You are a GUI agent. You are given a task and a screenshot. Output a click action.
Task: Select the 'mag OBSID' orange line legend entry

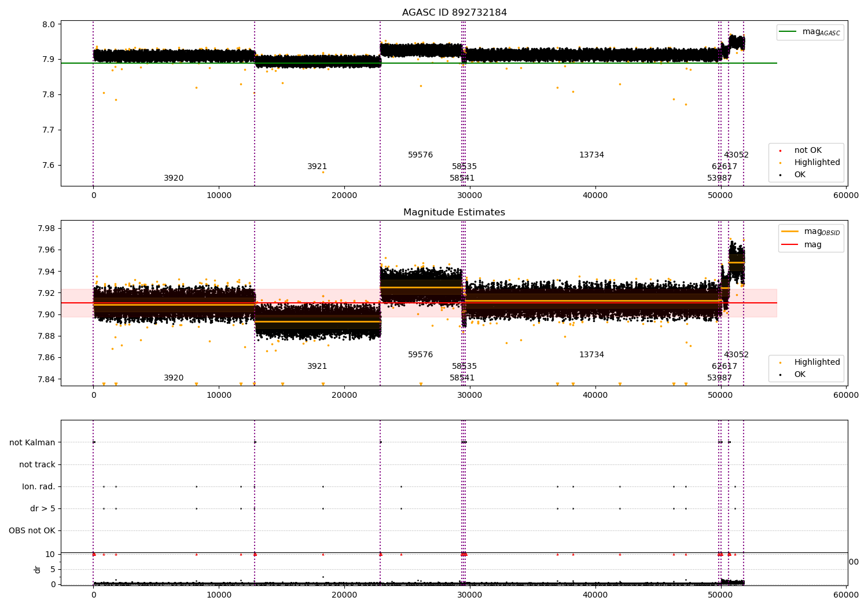tap(810, 232)
